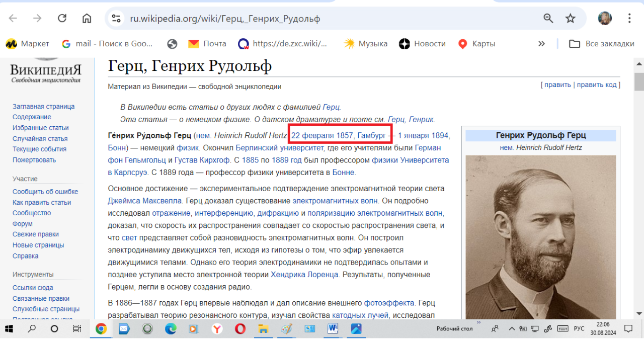
Task: Open the Word app in the taskbar
Action: pos(333,329)
